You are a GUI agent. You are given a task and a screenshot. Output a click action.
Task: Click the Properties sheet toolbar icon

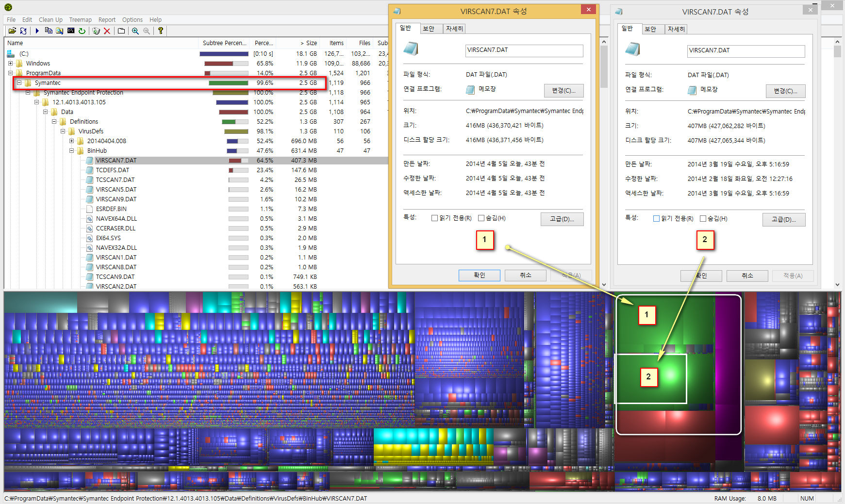coord(121,31)
